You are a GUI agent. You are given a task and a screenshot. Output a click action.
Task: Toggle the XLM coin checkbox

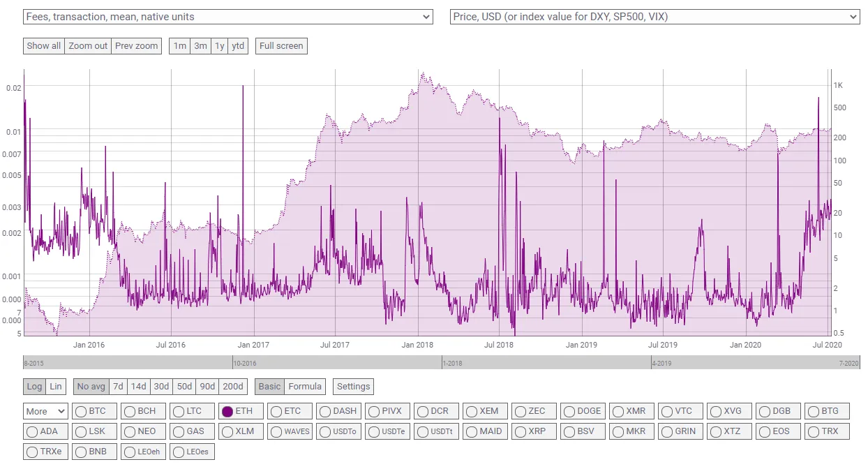(241, 431)
